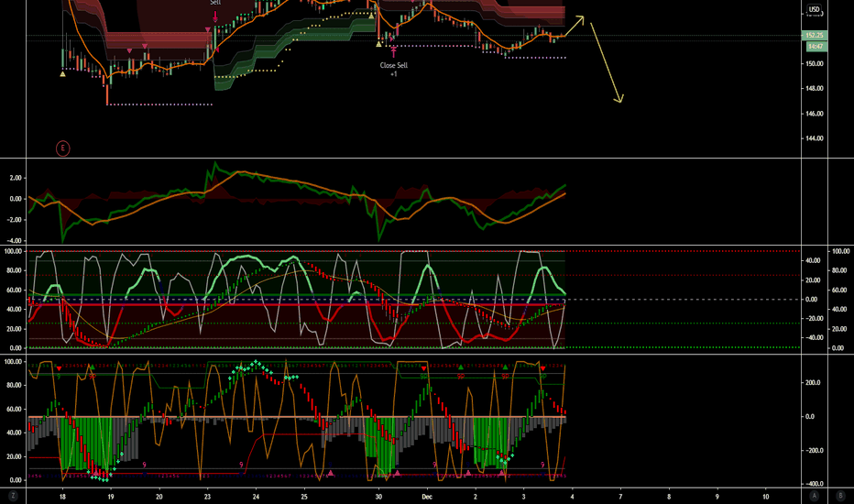Click date 23 on the time axis
This screenshot has width=854, height=504.
[x=207, y=497]
